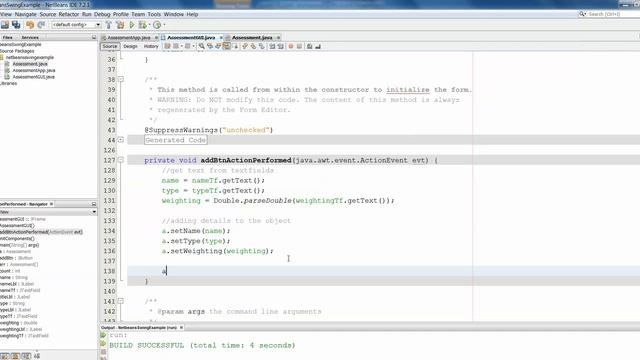Click the Debug Project toolbar icon
Viewport: 640px width, 360px height.
click(x=142, y=25)
